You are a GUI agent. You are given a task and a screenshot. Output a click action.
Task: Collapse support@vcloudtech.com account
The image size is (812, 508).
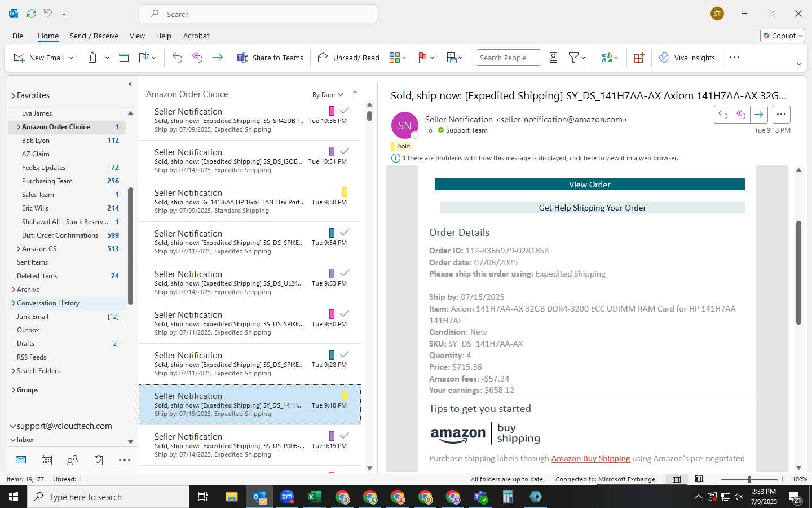tap(13, 427)
